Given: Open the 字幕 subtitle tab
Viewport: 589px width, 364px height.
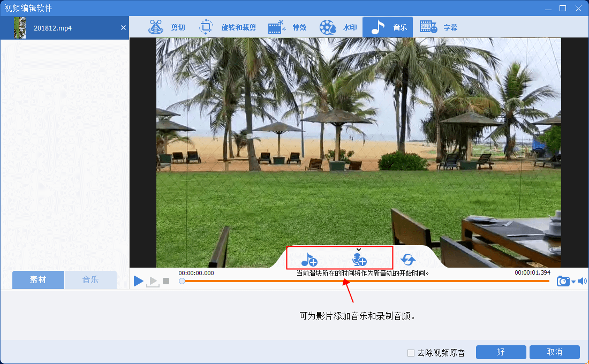Looking at the screenshot, I should click(439, 27).
